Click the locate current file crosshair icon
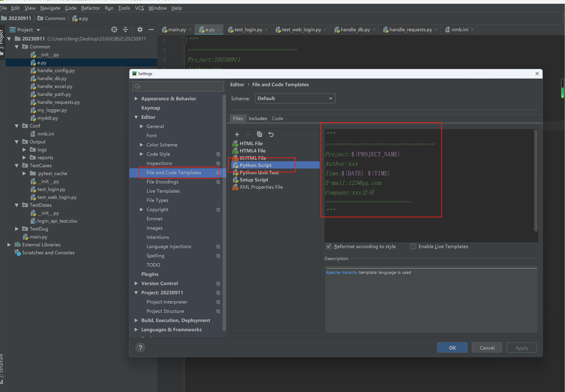 114,30
